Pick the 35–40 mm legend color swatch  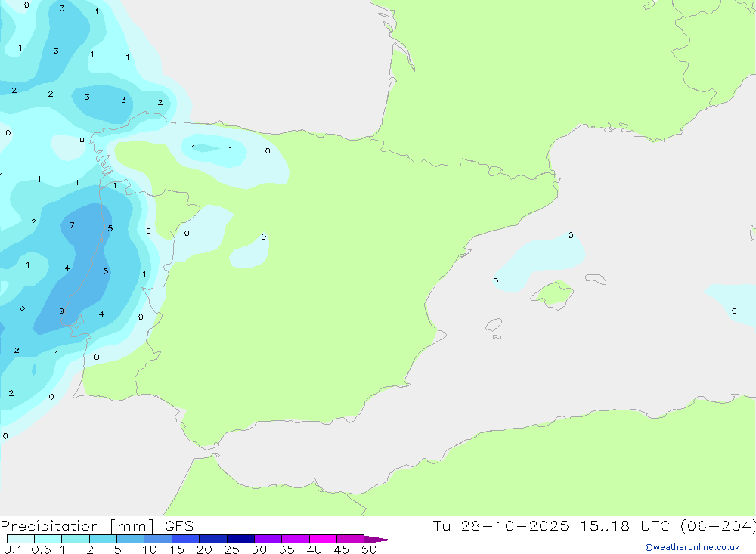click(295, 539)
